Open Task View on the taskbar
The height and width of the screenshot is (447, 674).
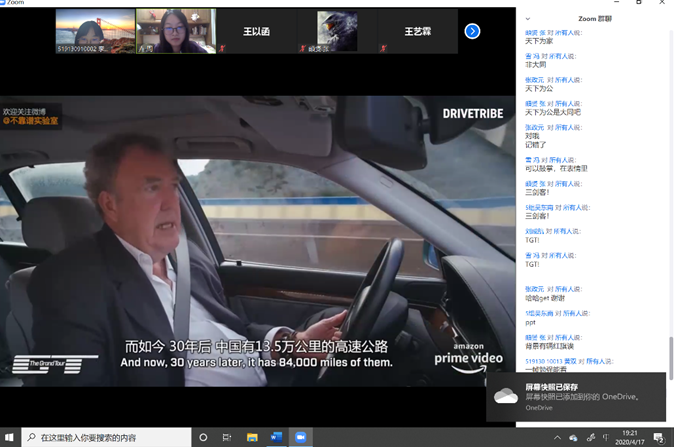point(227,437)
